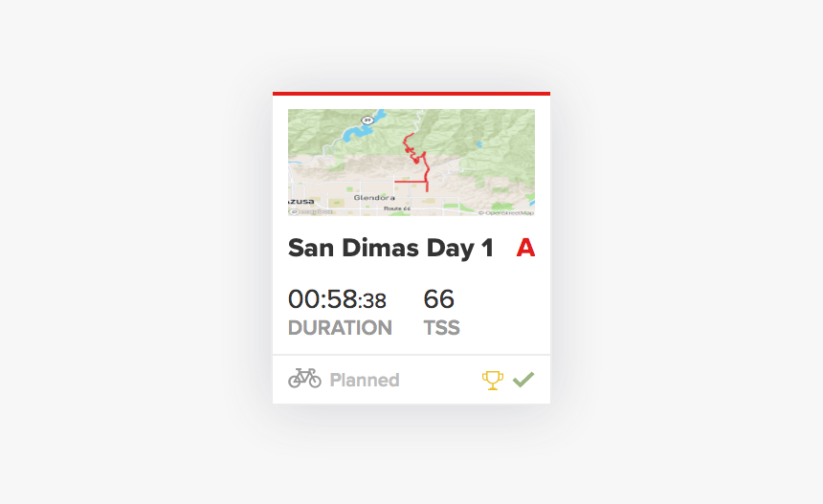This screenshot has height=504, width=823.
Task: Click the Planned status text
Action: click(365, 380)
